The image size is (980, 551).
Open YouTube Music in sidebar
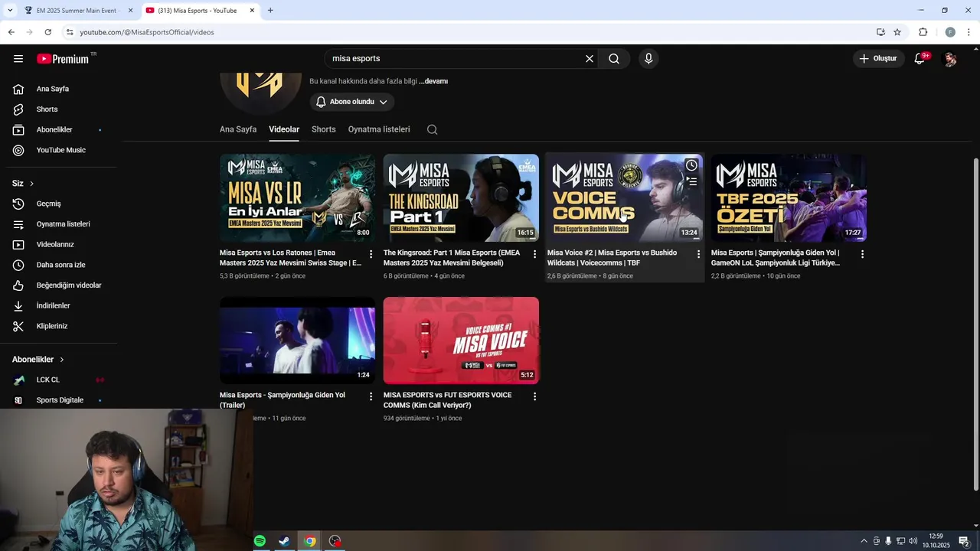coord(59,150)
